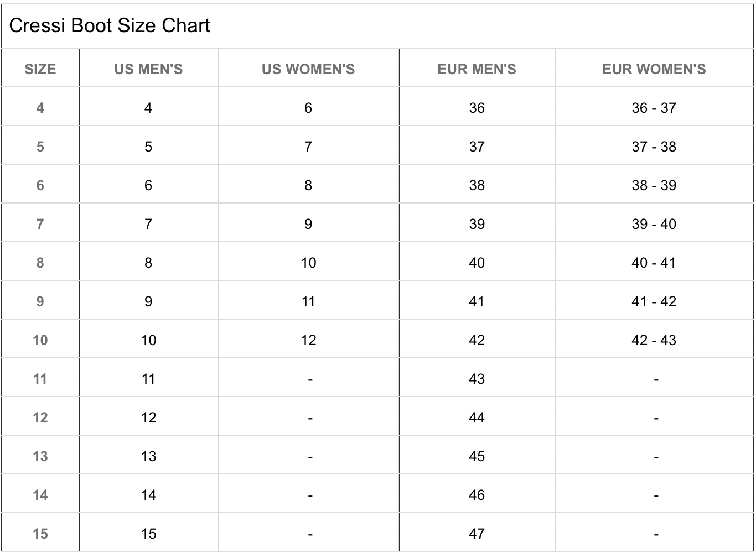756x553 pixels.
Task: Select the 40 - 41 EUR women's cell
Action: click(x=654, y=263)
